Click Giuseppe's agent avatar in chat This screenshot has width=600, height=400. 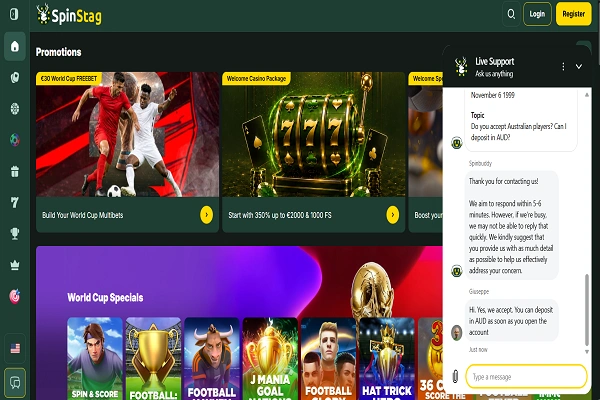click(x=457, y=333)
